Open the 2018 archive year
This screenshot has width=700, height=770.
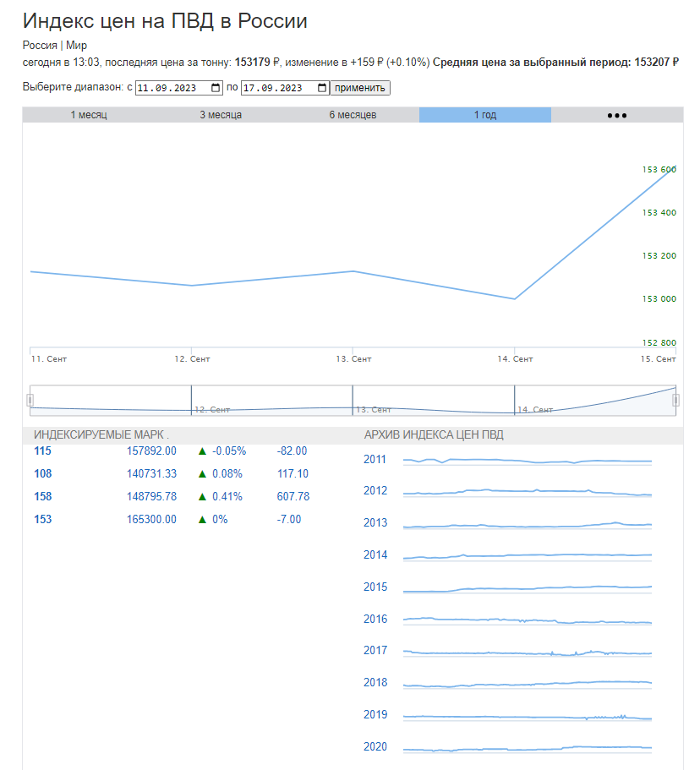(x=375, y=683)
